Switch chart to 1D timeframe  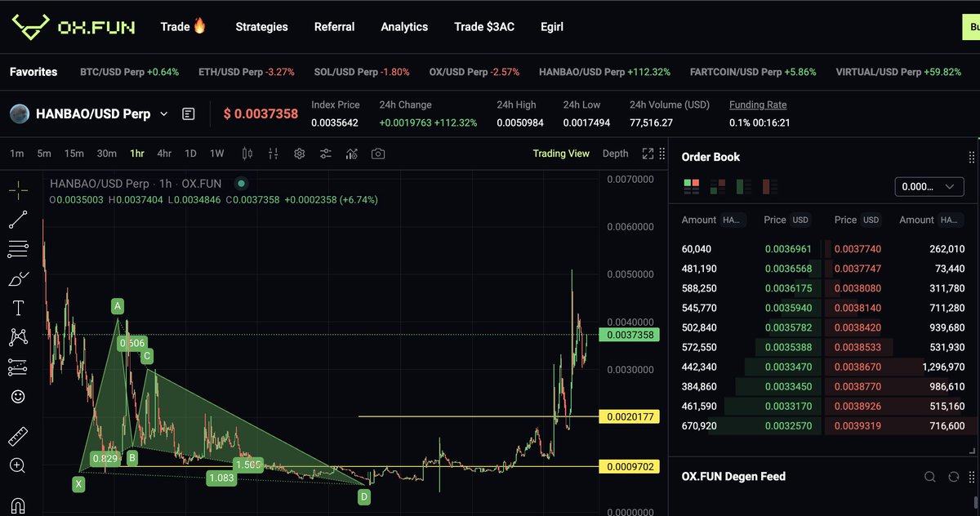[190, 153]
